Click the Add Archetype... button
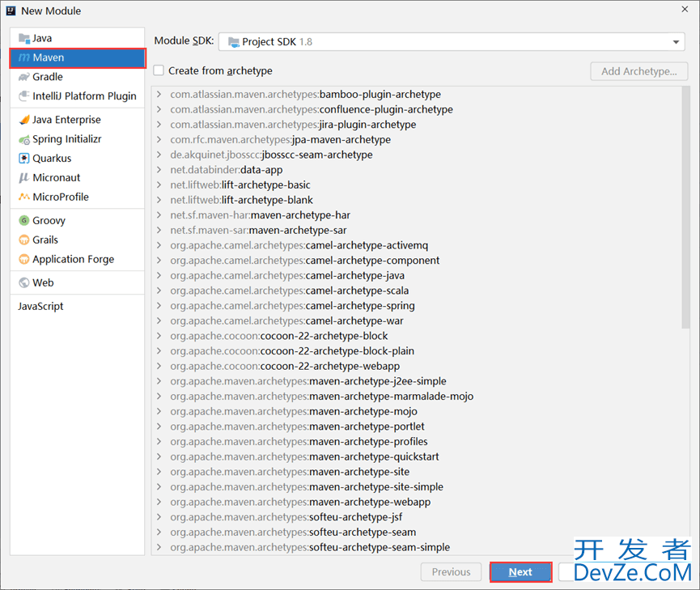 tap(638, 71)
